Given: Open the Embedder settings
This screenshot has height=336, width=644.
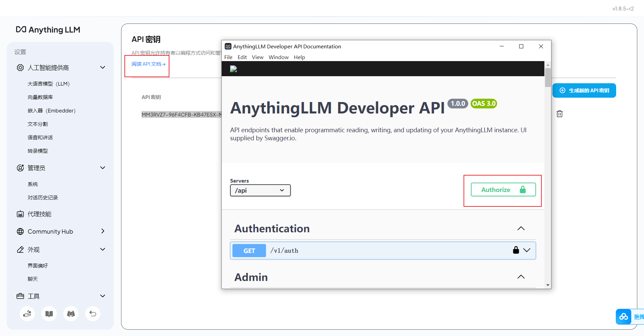Looking at the screenshot, I should (x=52, y=111).
